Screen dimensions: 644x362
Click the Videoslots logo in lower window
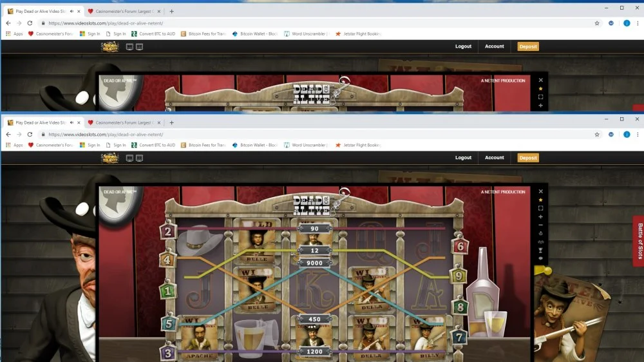click(x=109, y=158)
